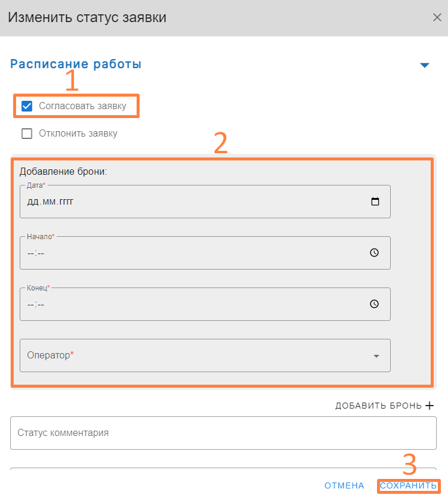Focus the Статус комментария text field
448x501 pixels.
click(223, 433)
